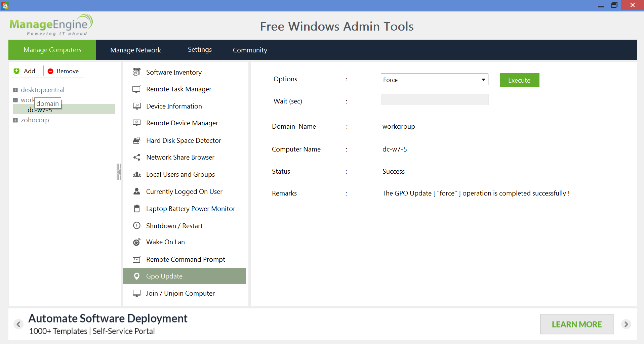This screenshot has width=644, height=344.
Task: Click the Shutdown / Restart power icon
Action: tap(137, 225)
